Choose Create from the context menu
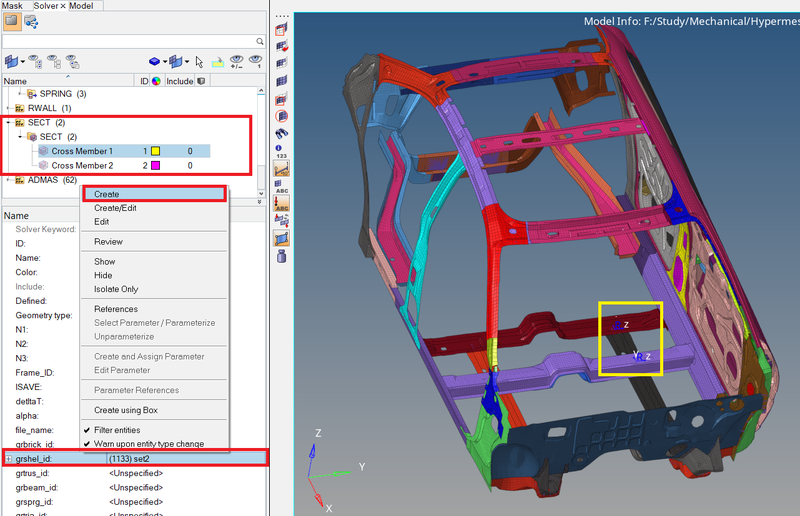The image size is (800, 516). [x=107, y=194]
